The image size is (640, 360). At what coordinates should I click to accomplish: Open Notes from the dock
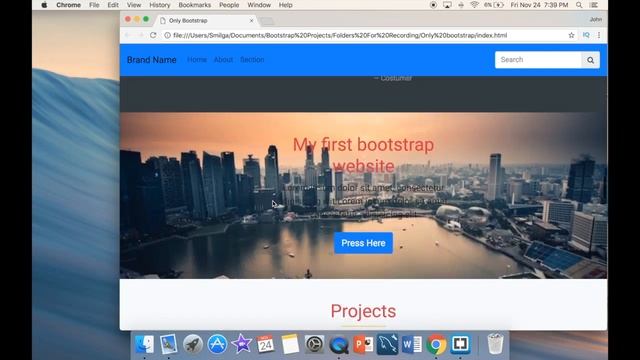point(290,344)
